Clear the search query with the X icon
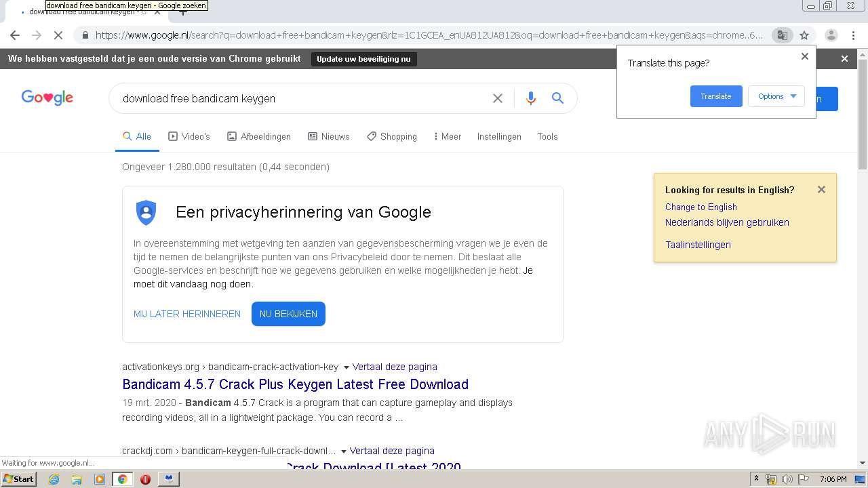Screen dimensions: 868x488 pyautogui.click(x=498, y=98)
